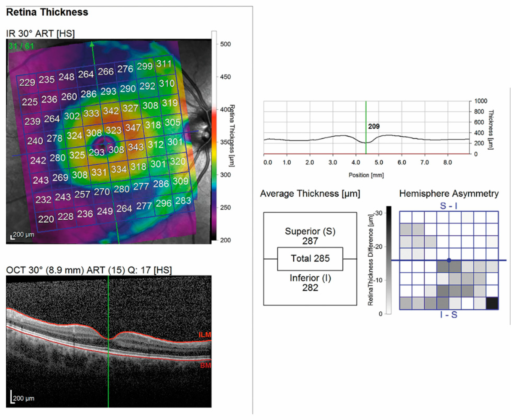Screen dimensions: 518x420
Task: Click grid cell showing thickness 347
Action: pos(133,127)
